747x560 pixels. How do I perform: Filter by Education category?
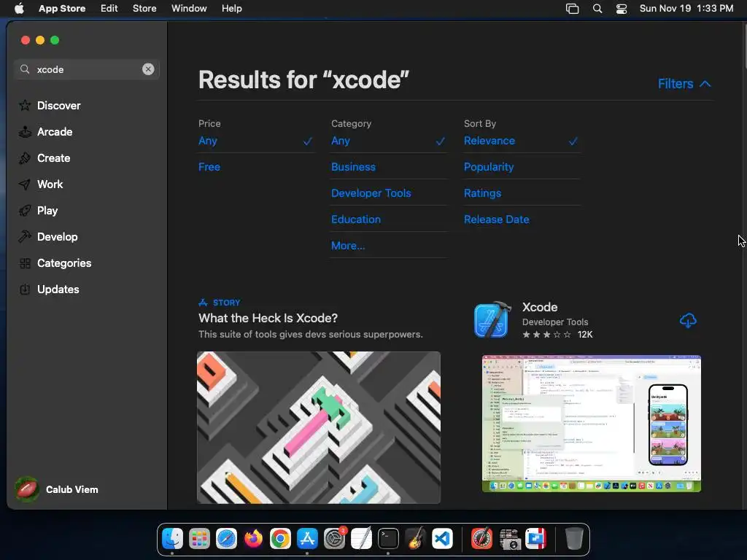(x=356, y=219)
